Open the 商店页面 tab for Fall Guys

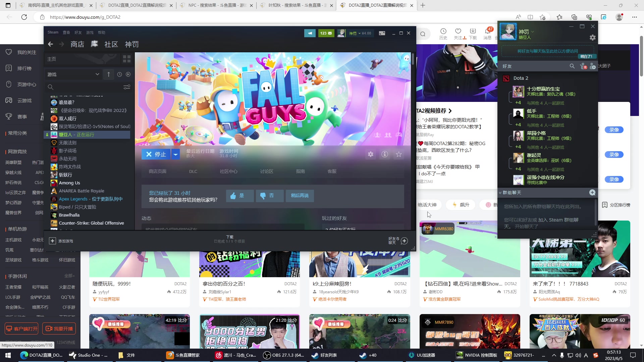[x=158, y=171]
